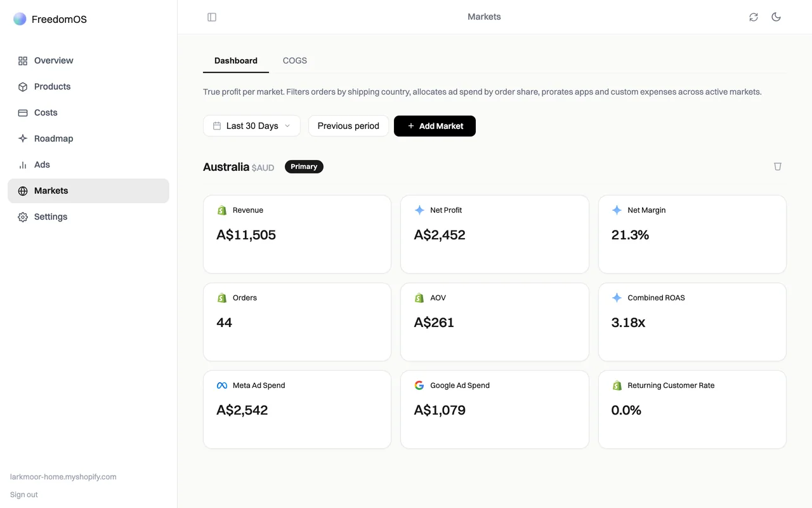Click the Shopify icon on Orders card
Viewport: 812px width, 508px height.
222,298
